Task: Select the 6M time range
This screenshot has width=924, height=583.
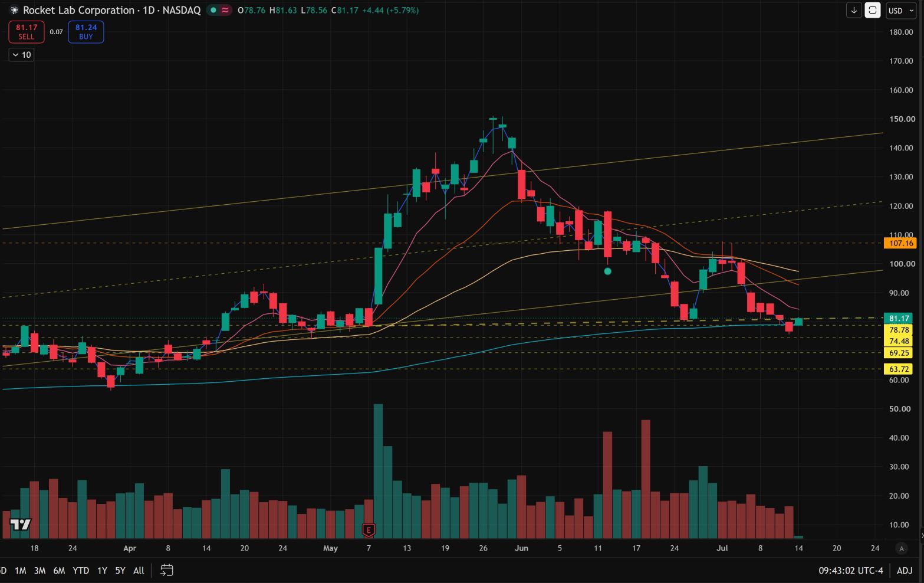Action: [x=59, y=571]
